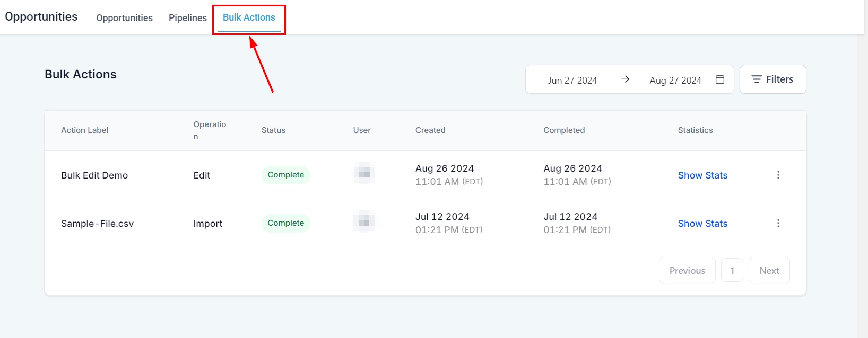Click the Sample-File.csv user avatar
The height and width of the screenshot is (338, 868).
[364, 222]
